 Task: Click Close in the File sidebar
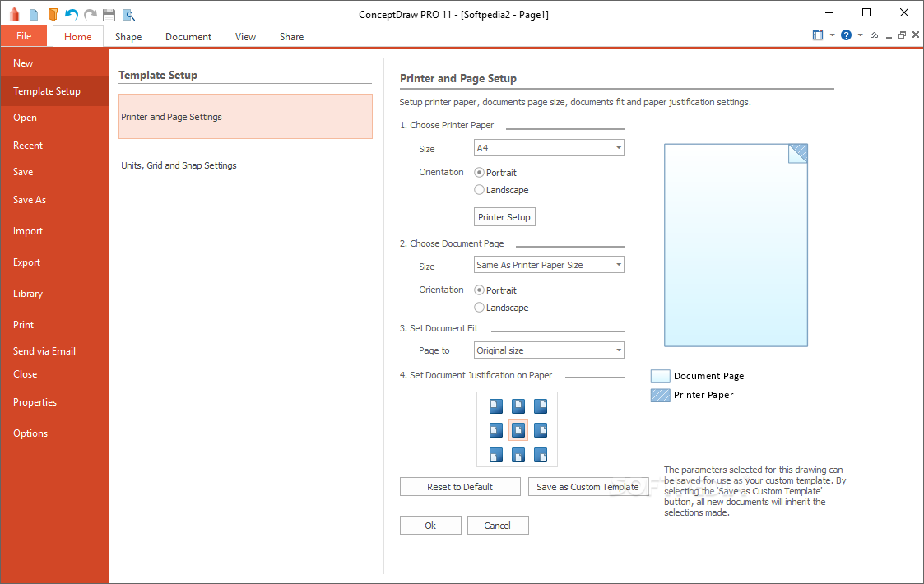point(55,374)
